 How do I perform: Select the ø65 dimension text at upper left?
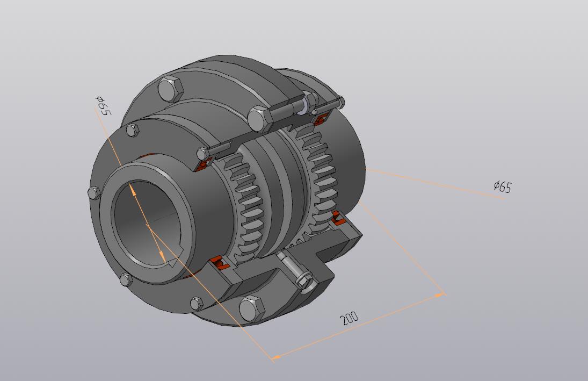103,105
